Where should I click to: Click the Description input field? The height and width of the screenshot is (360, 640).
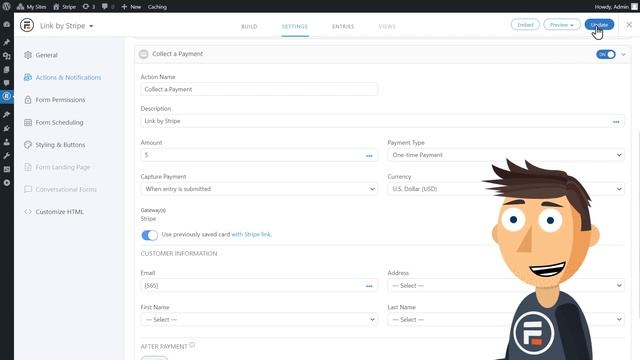382,121
